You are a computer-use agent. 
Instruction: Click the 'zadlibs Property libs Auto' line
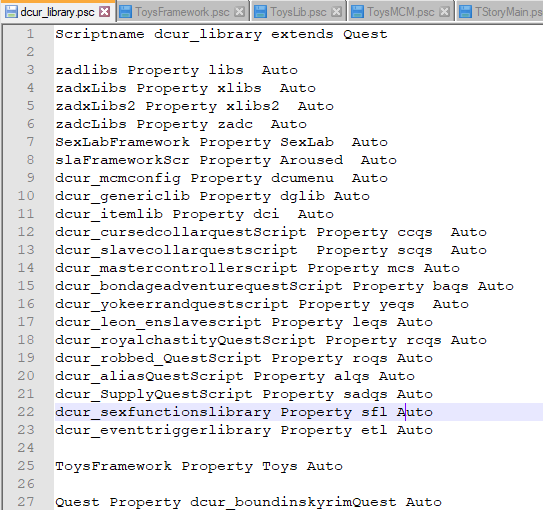coord(177,70)
